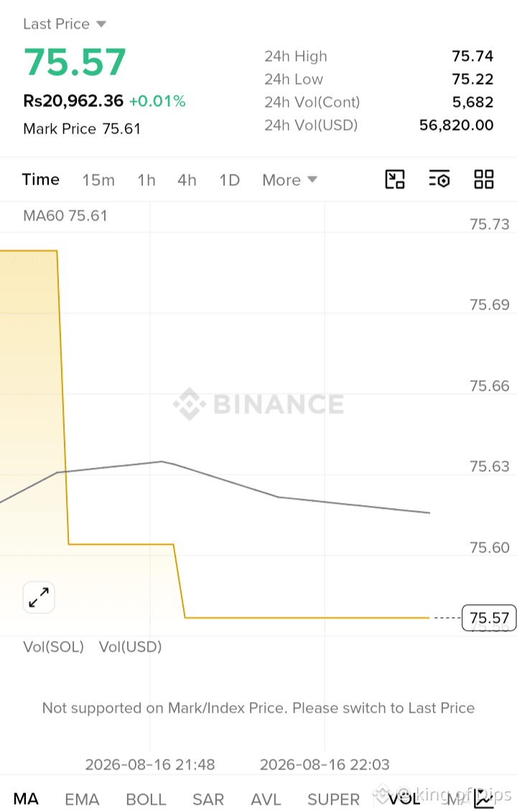Click the Binance logo watermark
The image size is (517, 812).
258,404
